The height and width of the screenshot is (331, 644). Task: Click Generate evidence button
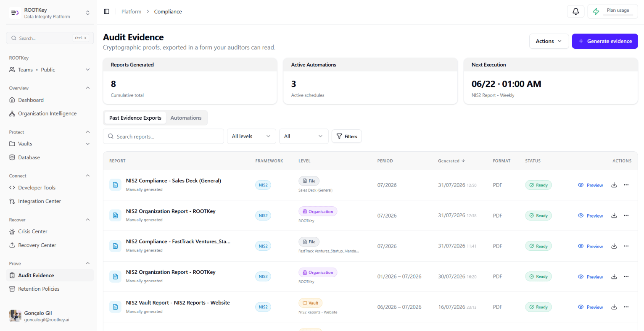coord(605,41)
